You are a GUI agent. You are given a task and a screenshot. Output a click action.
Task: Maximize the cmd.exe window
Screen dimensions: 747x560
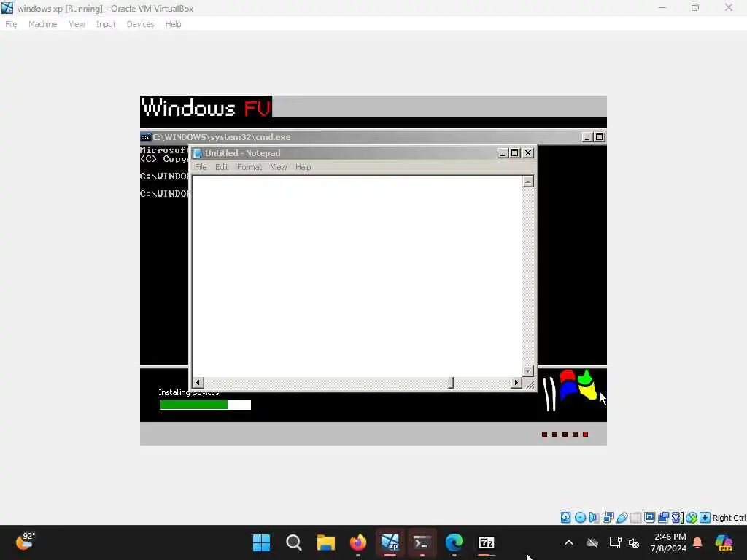tap(600, 137)
